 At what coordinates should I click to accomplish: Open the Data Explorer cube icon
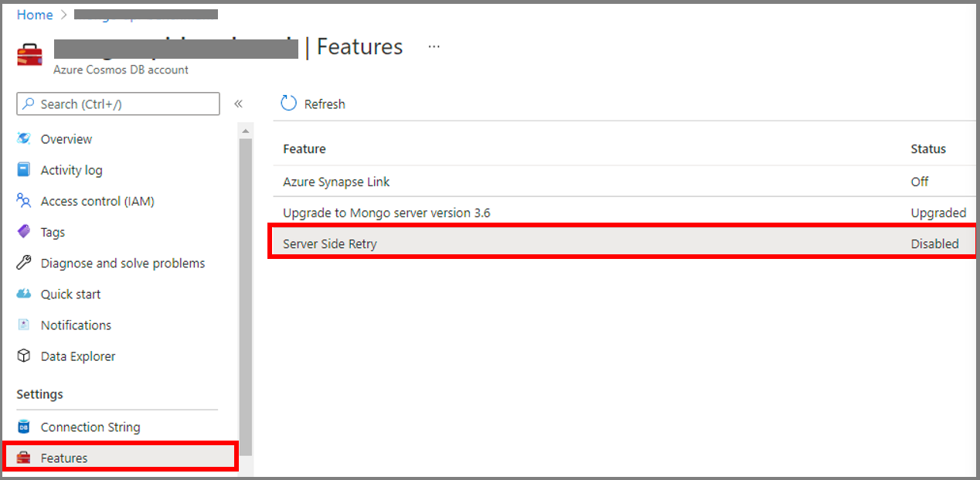pyautogui.click(x=26, y=356)
